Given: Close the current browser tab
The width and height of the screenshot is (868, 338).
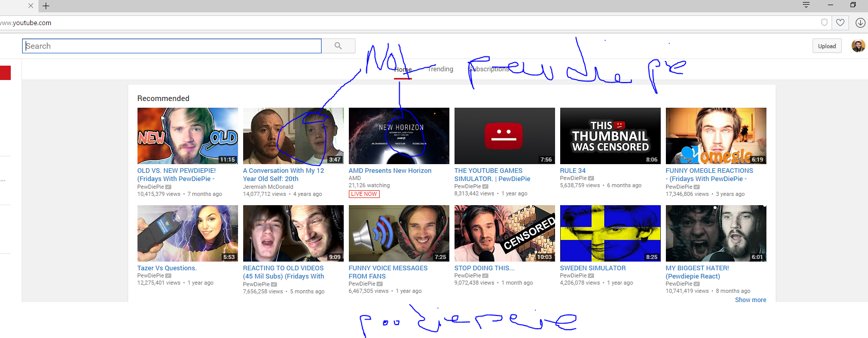Looking at the screenshot, I should coord(31,6).
